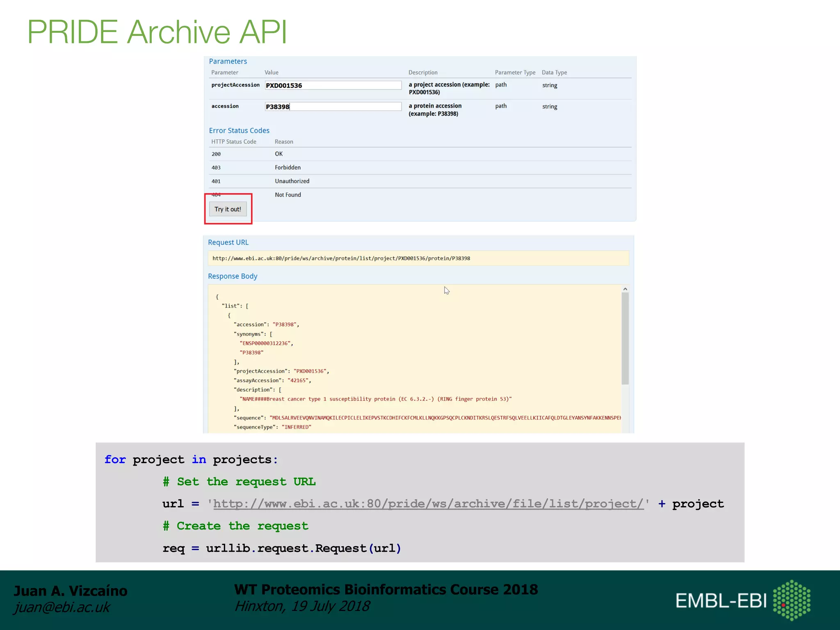Click the 'Parameter Type' column header
The width and height of the screenshot is (840, 630).
point(515,73)
